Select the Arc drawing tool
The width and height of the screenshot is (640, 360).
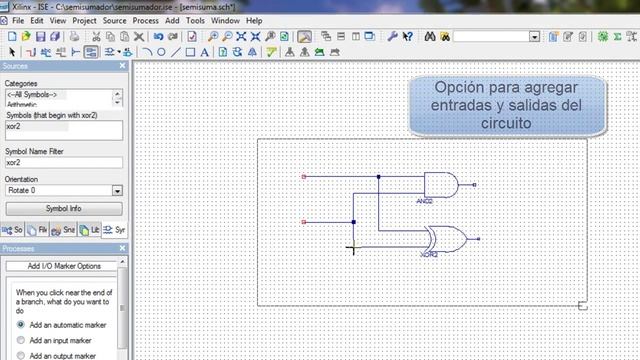tap(147, 52)
